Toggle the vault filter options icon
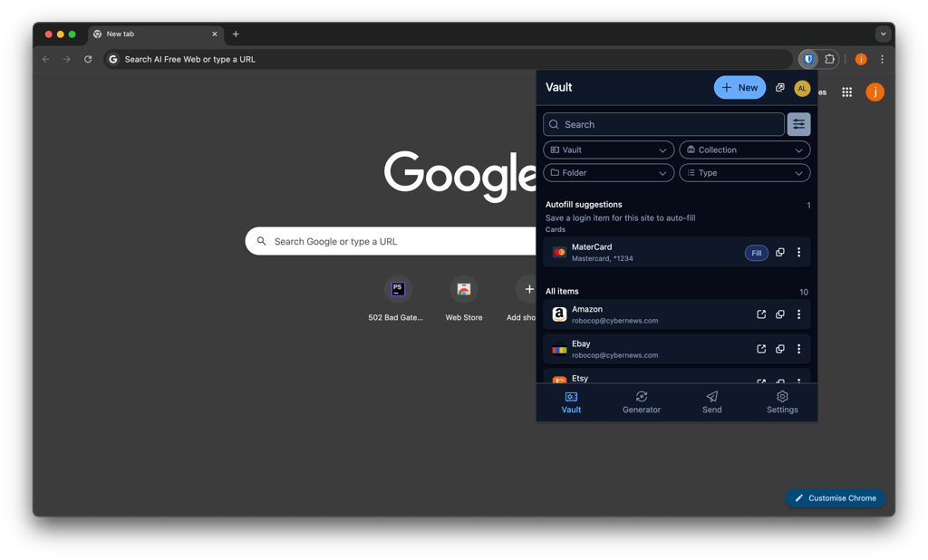Screen dimensions: 928x560 (798, 124)
